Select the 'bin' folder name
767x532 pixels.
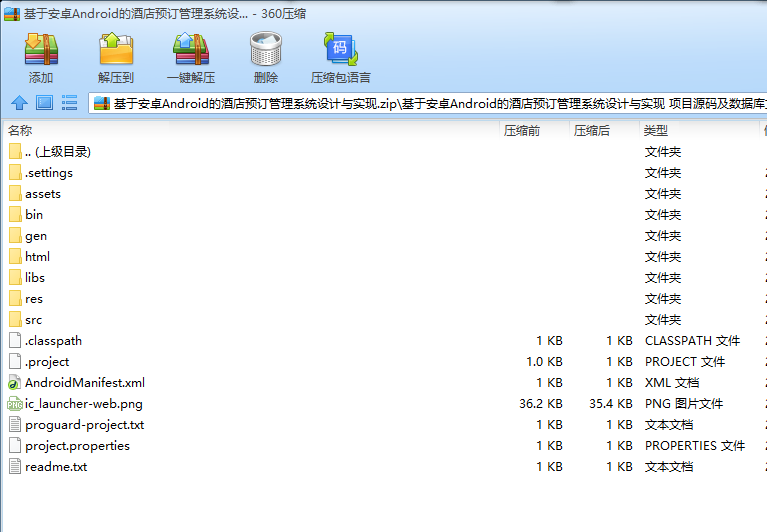(x=34, y=215)
